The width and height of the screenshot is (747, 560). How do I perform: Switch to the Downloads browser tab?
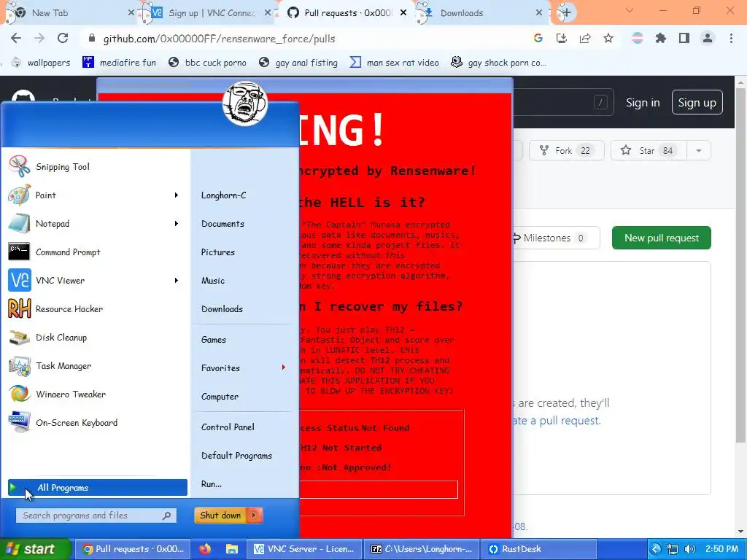(x=481, y=13)
